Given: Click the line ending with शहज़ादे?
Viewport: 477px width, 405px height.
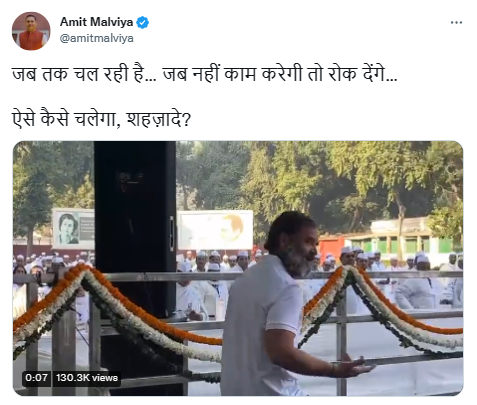Looking at the screenshot, I should point(101,118).
